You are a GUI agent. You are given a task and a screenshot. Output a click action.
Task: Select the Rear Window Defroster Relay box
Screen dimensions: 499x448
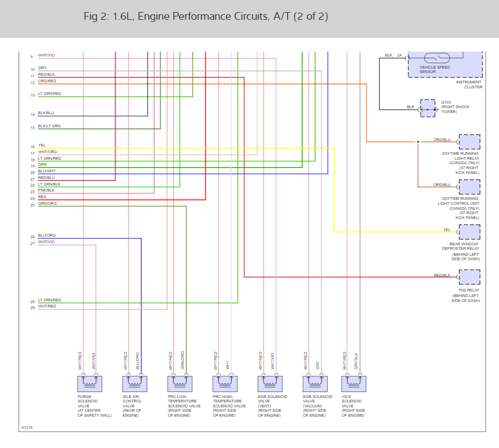(469, 232)
